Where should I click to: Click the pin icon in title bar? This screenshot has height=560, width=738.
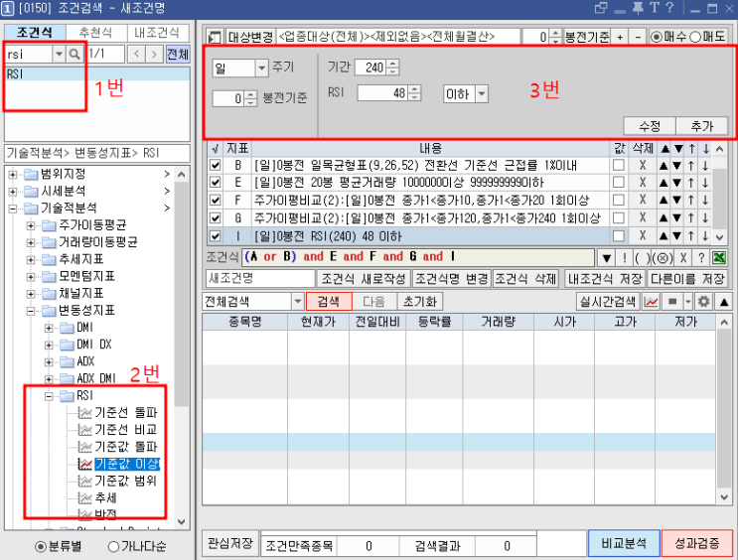click(x=638, y=9)
